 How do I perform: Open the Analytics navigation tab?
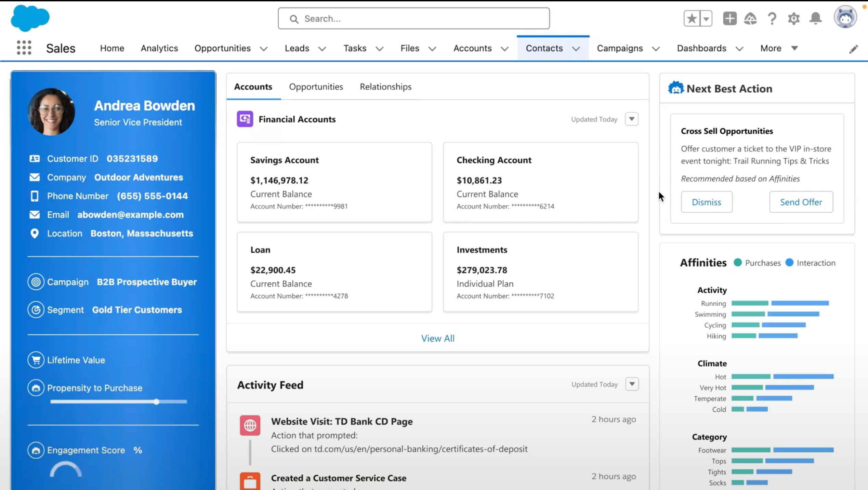pos(159,48)
